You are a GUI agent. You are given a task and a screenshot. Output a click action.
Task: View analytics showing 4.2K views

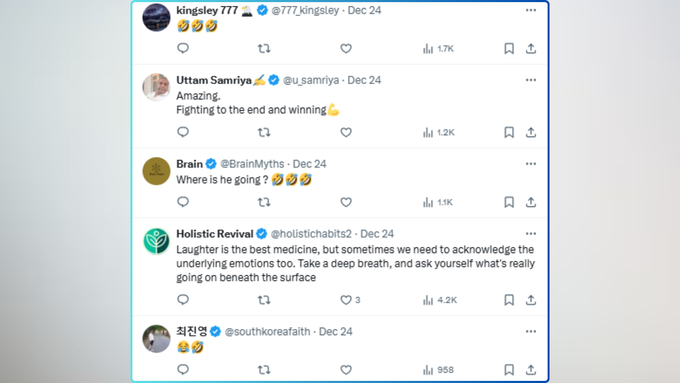click(x=440, y=300)
